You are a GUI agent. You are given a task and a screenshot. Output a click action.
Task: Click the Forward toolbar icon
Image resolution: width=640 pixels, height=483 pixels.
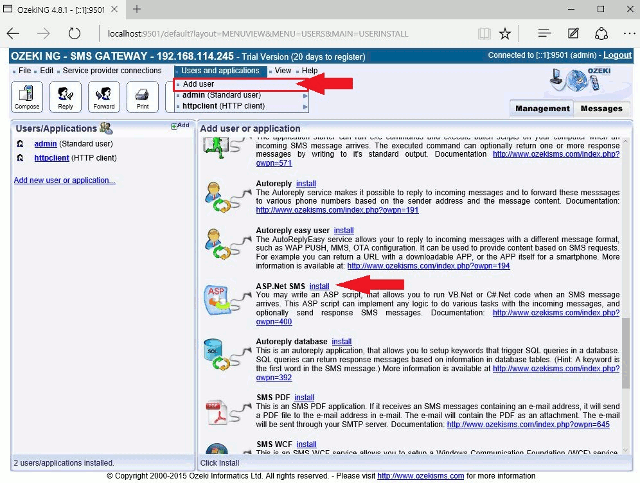pos(104,97)
